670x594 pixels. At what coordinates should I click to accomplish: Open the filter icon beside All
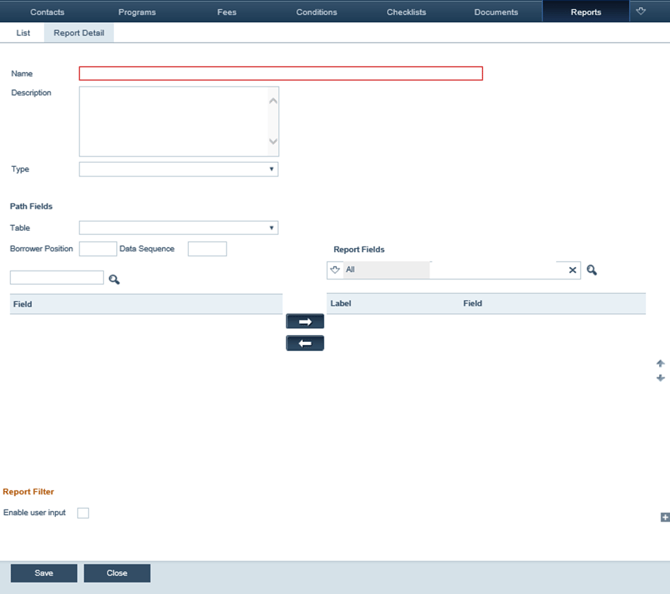(x=335, y=270)
